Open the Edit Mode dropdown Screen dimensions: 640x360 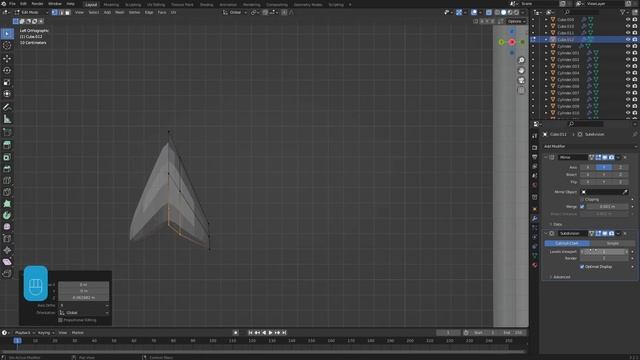31,13
